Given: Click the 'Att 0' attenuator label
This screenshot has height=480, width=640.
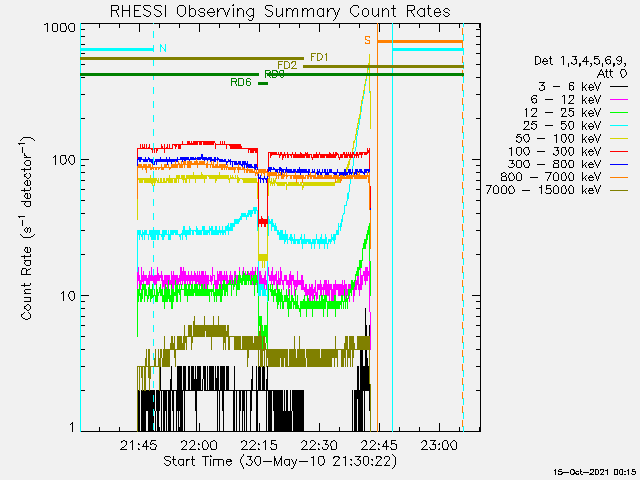Looking at the screenshot, I should point(612,74).
